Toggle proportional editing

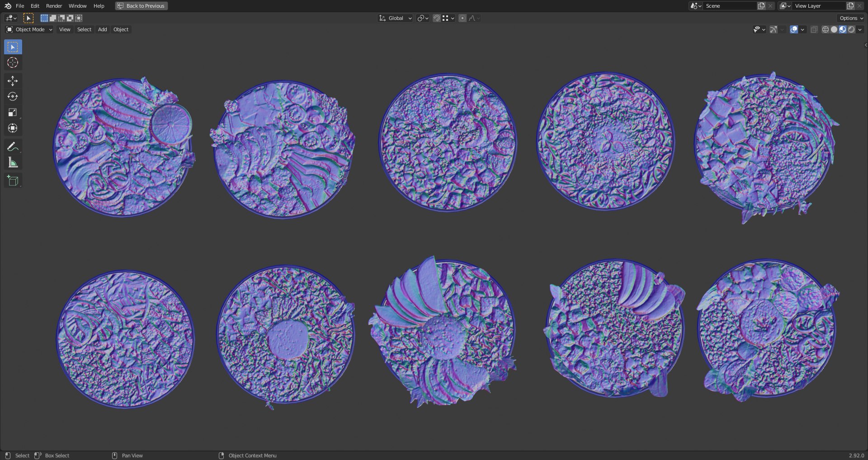(x=462, y=18)
